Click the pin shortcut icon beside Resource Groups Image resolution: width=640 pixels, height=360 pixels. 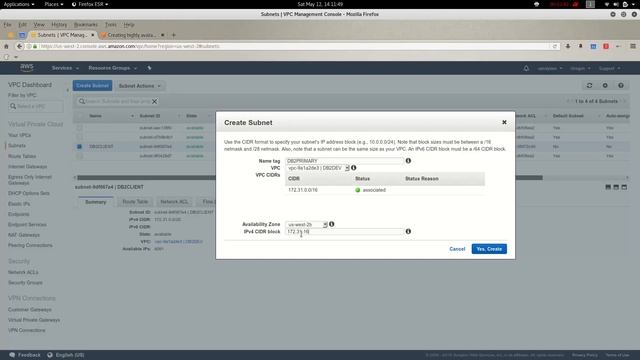149,68
